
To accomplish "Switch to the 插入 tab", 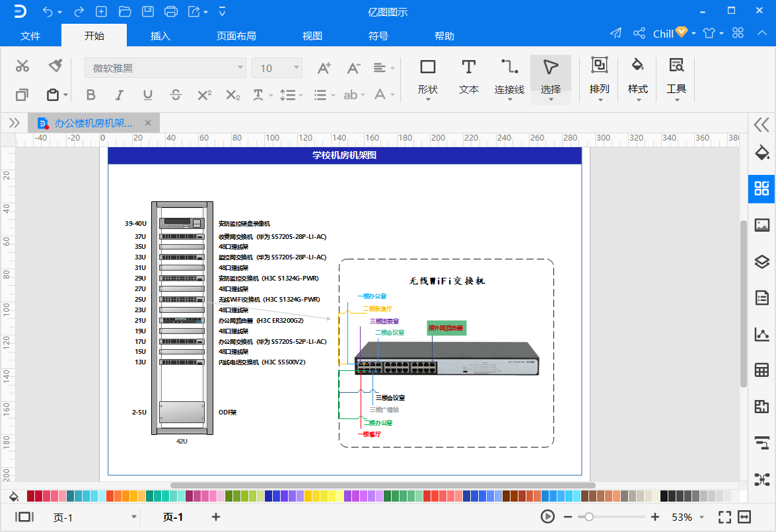I will click(x=160, y=36).
